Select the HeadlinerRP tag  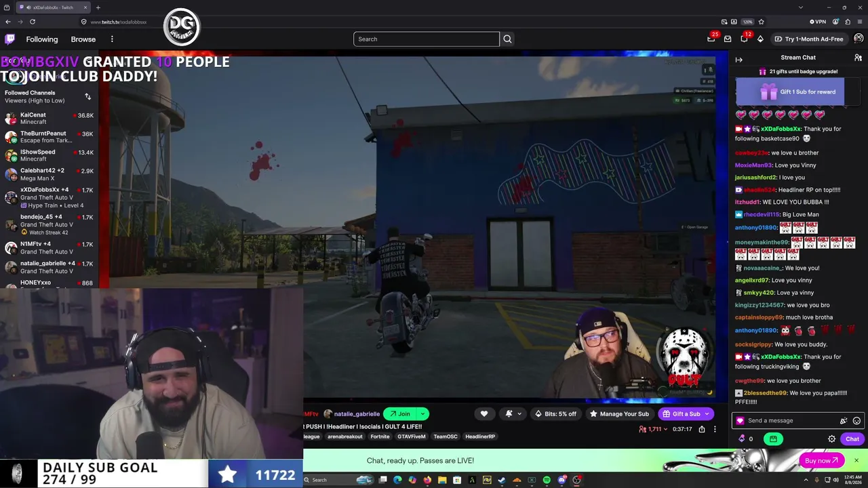click(x=480, y=436)
